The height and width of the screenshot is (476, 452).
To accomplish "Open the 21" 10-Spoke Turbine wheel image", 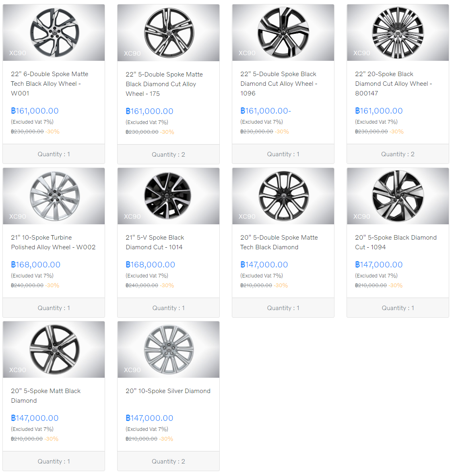I will coord(54,196).
